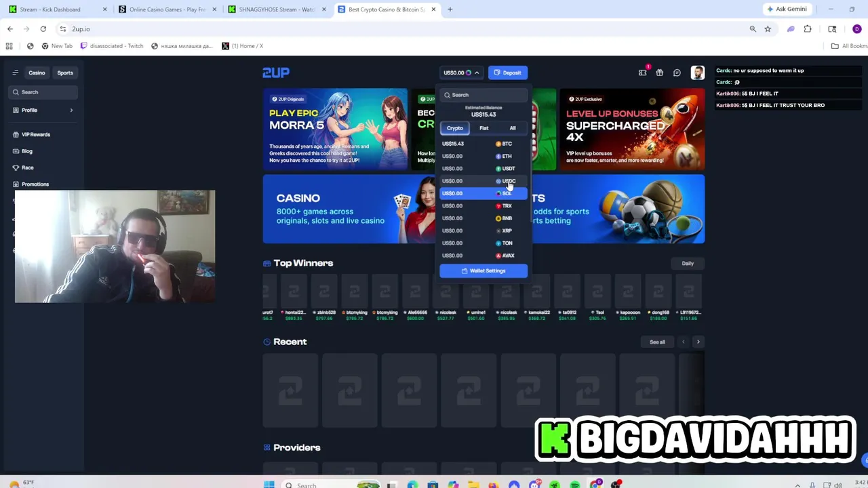
Task: Click the sidebar Search field
Action: coord(44,92)
